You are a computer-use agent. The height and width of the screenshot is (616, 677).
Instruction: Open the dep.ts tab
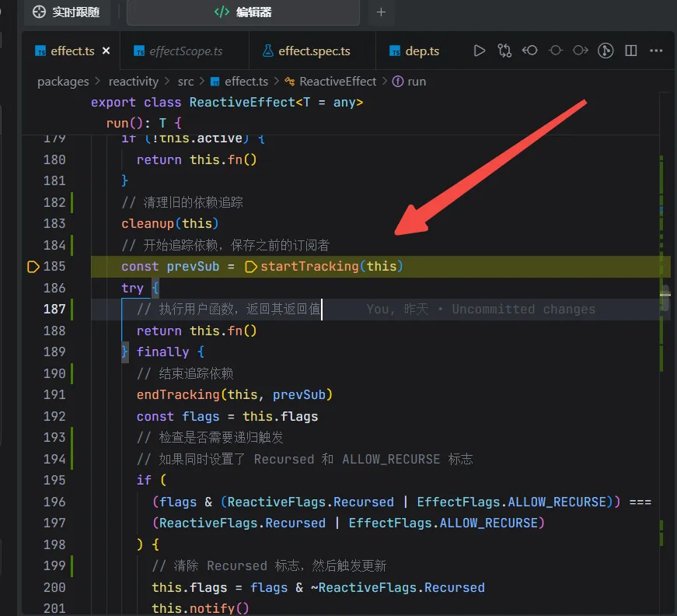click(x=414, y=51)
